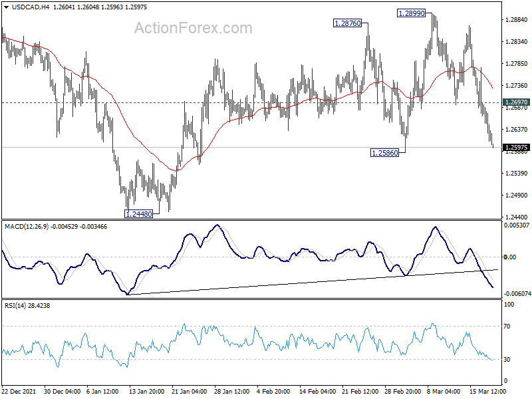Select the 6 Jan 12:00 time label
Image resolution: width=532 pixels, height=399 pixels.
click(102, 392)
